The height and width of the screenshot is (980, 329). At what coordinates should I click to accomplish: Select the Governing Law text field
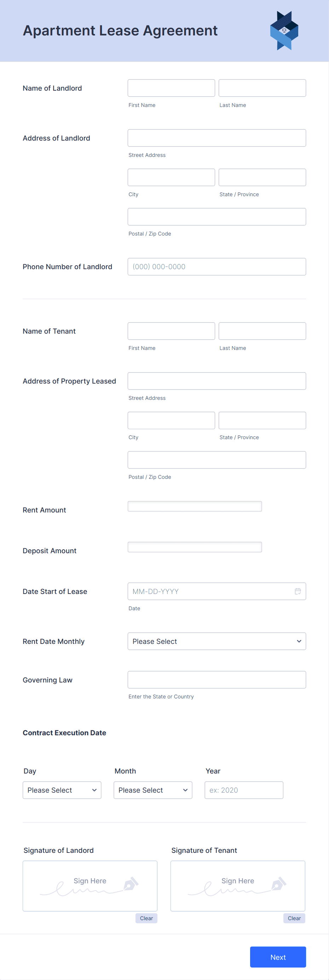[x=217, y=679]
